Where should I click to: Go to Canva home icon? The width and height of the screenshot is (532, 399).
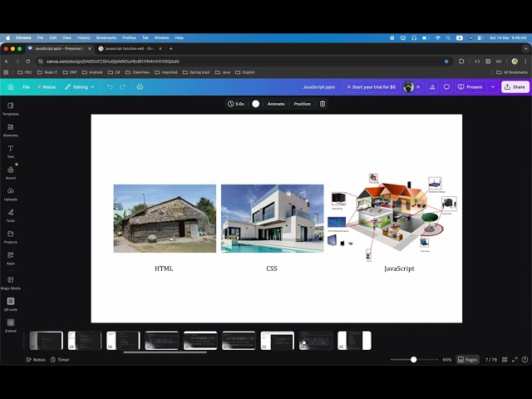coord(11,86)
